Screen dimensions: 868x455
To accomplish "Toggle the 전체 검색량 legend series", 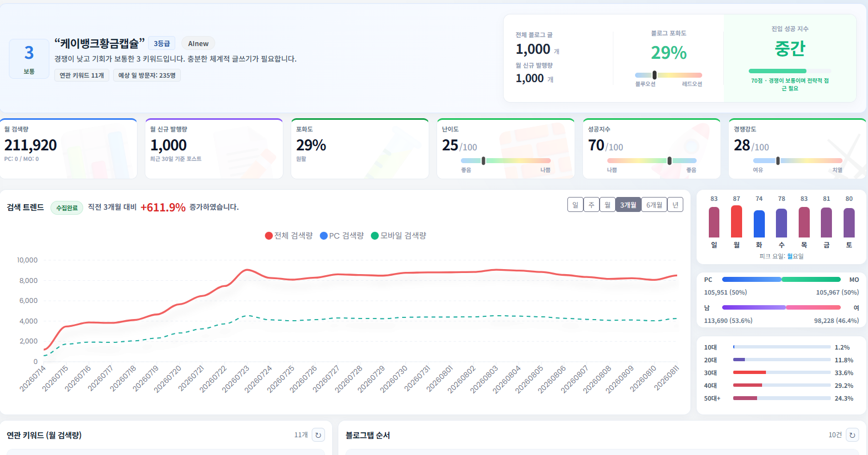I will [x=289, y=236].
